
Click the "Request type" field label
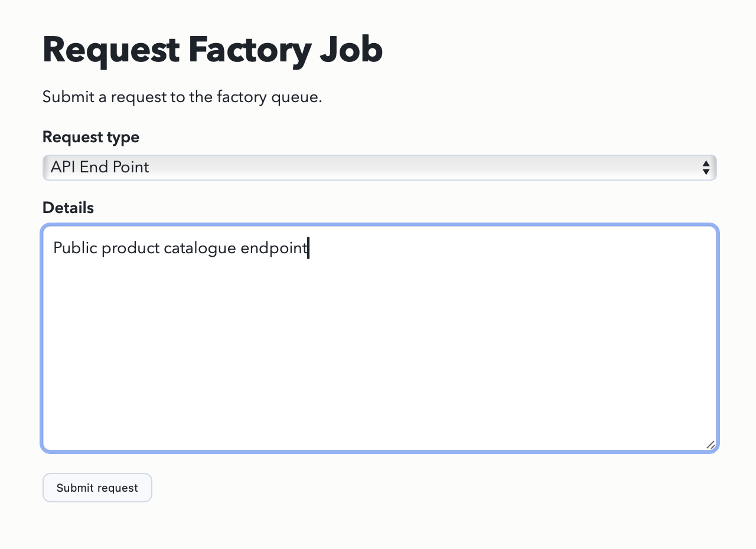click(x=91, y=138)
